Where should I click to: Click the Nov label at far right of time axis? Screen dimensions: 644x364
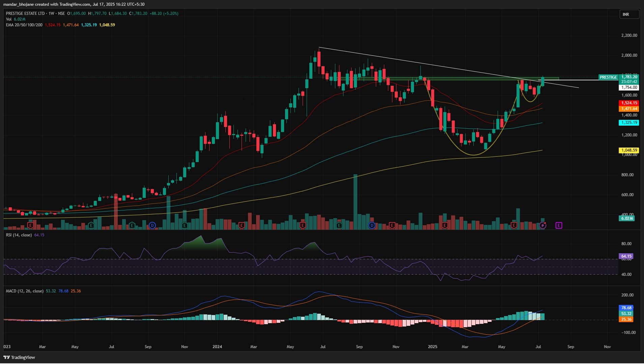point(607,347)
